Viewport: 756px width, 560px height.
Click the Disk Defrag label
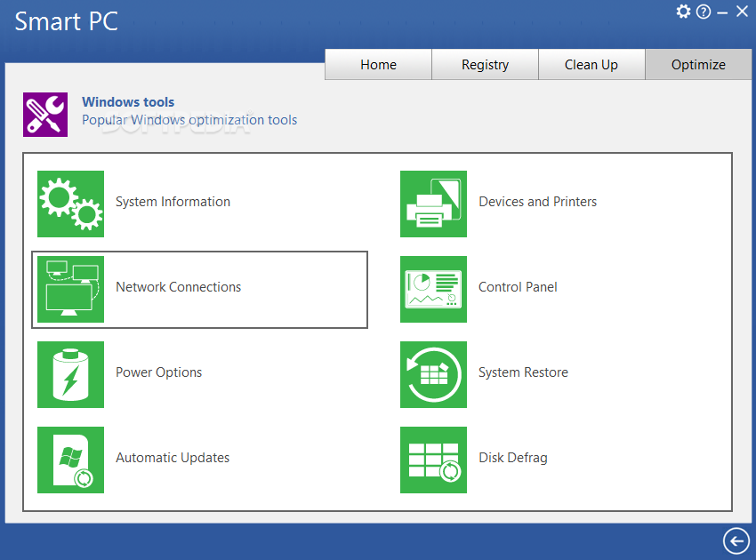513,458
